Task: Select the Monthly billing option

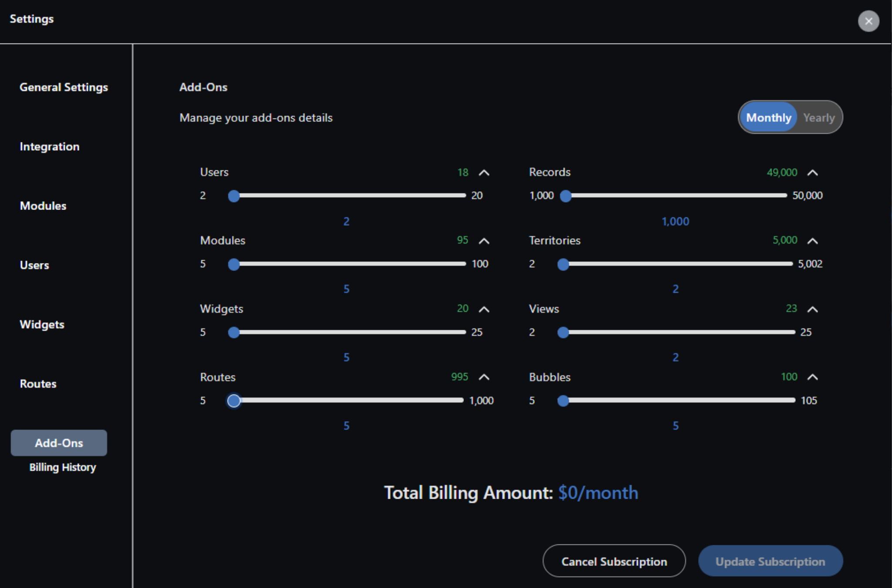Action: pyautogui.click(x=768, y=118)
